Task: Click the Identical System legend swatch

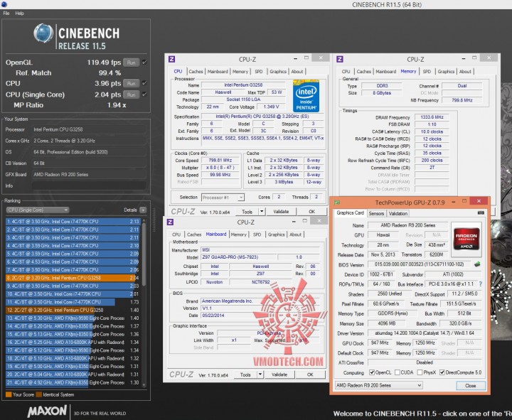Action: point(38,394)
